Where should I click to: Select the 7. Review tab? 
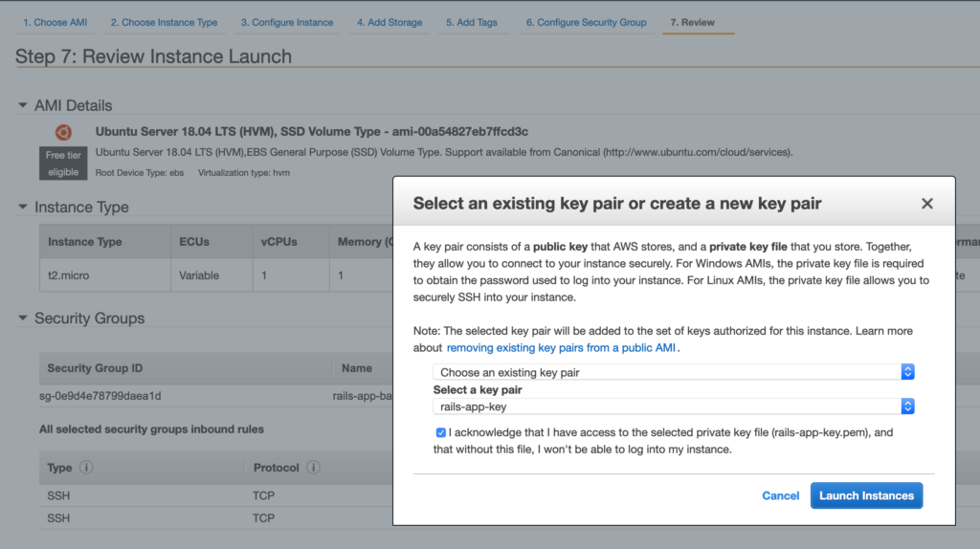tap(693, 23)
